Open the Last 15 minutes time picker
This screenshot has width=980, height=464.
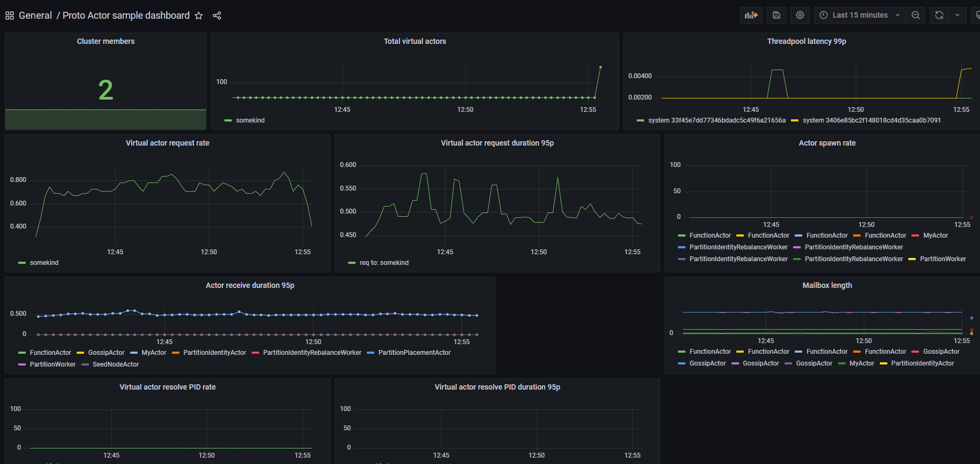[x=860, y=16]
